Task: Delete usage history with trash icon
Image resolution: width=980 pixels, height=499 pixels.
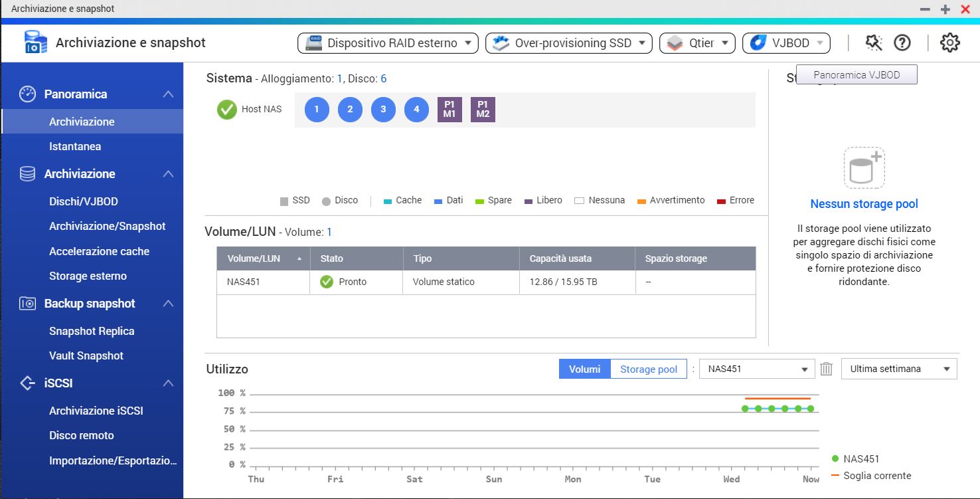Action: click(x=826, y=369)
